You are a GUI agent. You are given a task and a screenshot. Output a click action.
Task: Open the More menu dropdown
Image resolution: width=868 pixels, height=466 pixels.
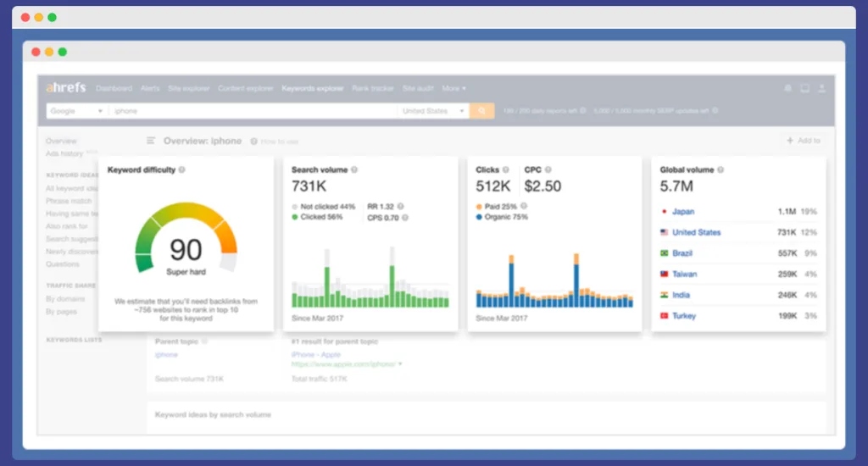tap(453, 88)
